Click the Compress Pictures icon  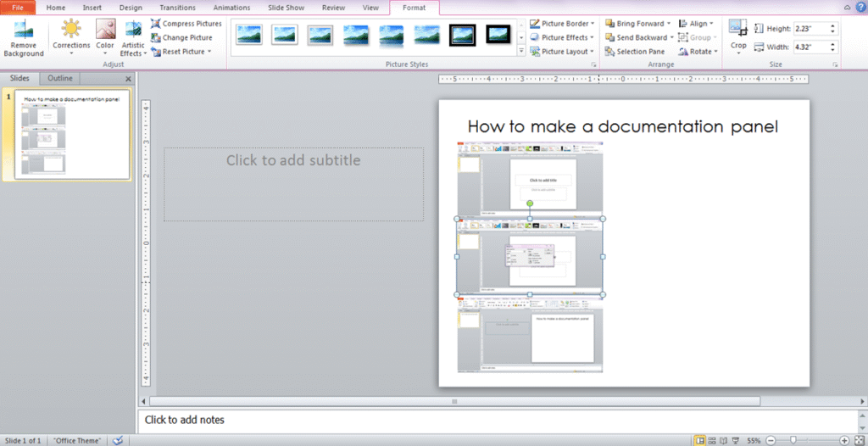click(x=156, y=24)
